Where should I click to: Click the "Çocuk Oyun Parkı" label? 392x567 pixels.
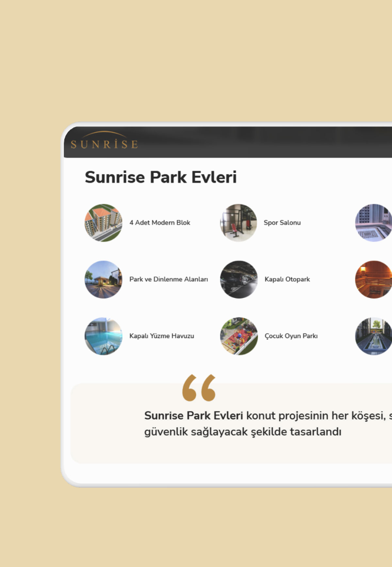click(x=291, y=336)
